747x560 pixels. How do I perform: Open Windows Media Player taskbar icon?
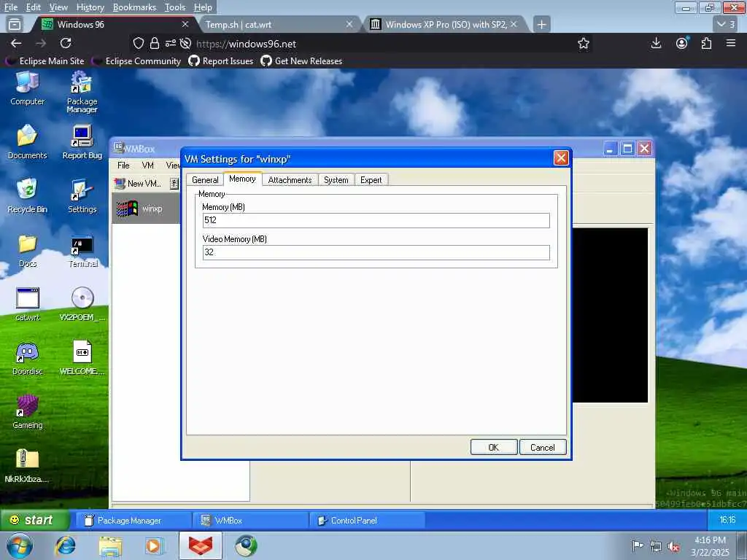(155, 545)
